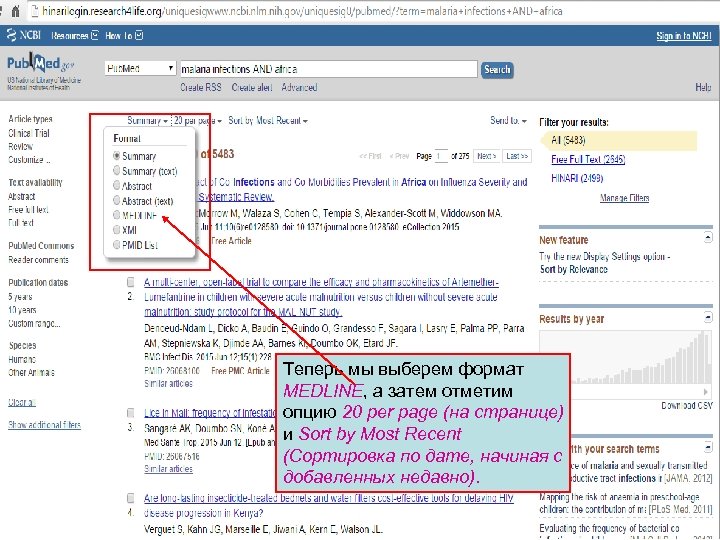Viewport: 720px width, 540px height.
Task: Filter by Free full text availability
Action: [x=28, y=209]
